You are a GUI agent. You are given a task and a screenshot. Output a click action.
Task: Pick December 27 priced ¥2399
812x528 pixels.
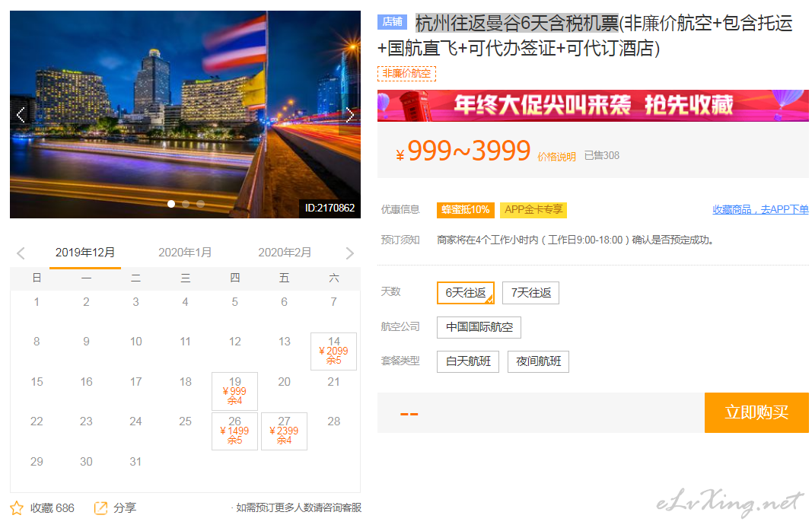[x=285, y=431]
